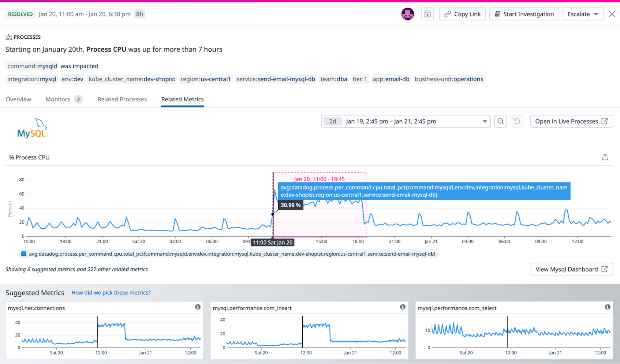Click the info icon on mysql.performance.com_insert card

pyautogui.click(x=403, y=307)
